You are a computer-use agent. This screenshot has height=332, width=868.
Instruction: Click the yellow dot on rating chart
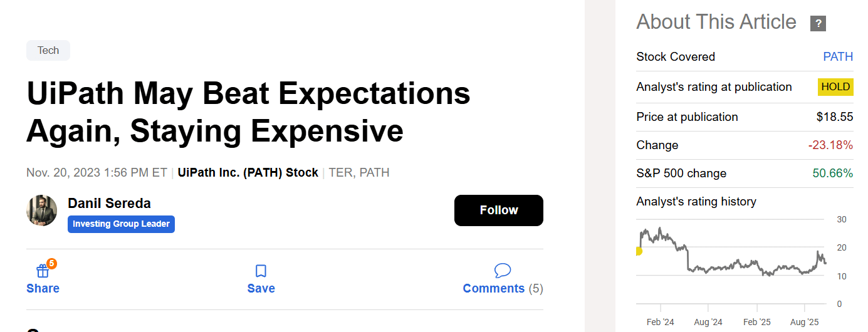638,251
